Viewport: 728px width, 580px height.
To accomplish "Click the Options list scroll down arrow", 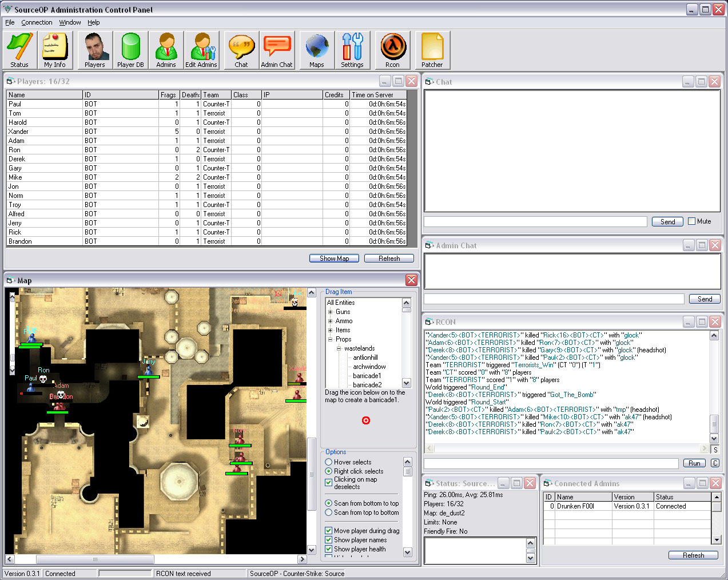I will (408, 553).
